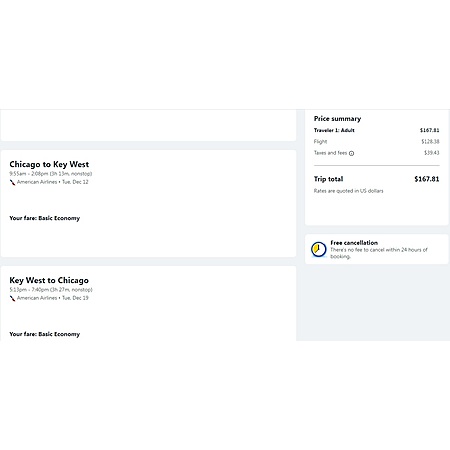Click the free cancellation clock icon
The width and height of the screenshot is (450, 450).
pyautogui.click(x=319, y=249)
